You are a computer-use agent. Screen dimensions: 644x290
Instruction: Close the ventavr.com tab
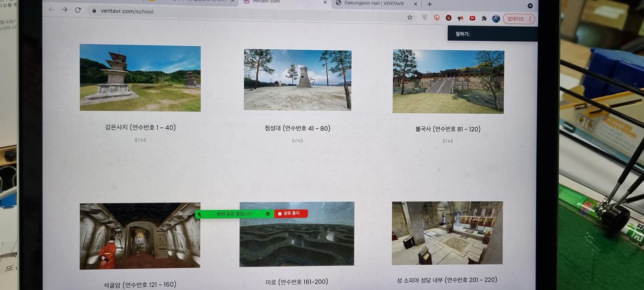(325, 2)
